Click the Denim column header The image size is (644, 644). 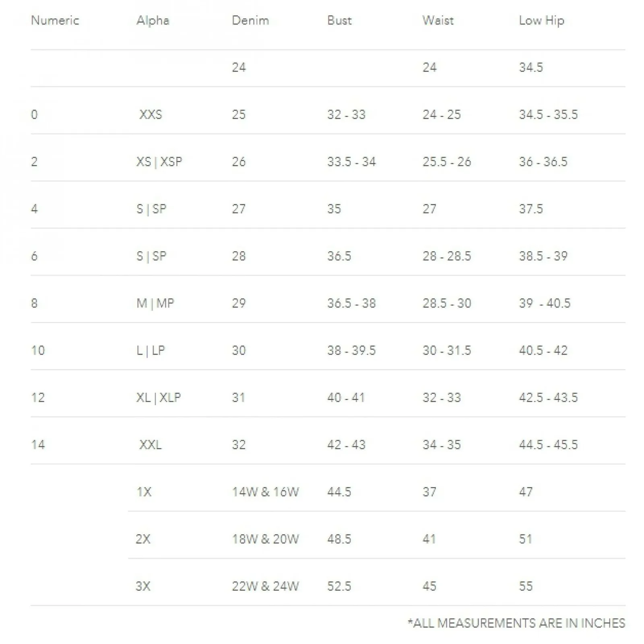coord(250,21)
